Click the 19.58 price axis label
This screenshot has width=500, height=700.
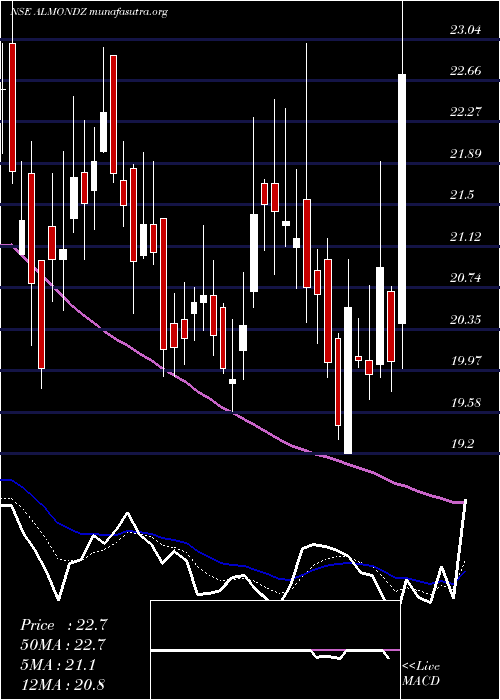pyautogui.click(x=466, y=403)
